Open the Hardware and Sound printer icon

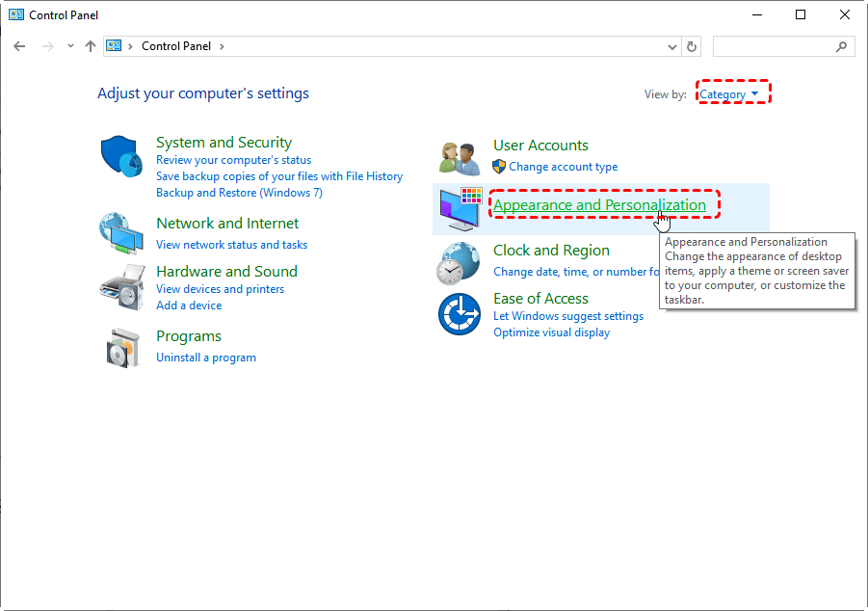(x=121, y=287)
